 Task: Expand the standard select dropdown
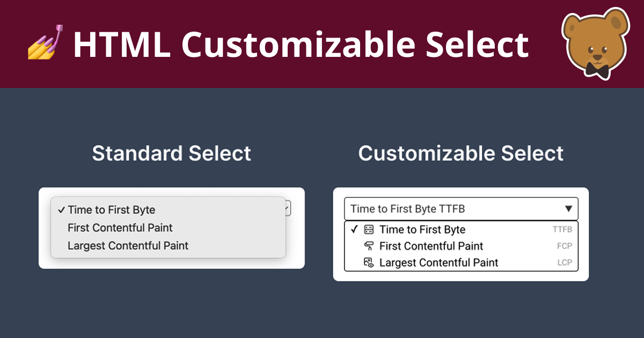pos(286,209)
